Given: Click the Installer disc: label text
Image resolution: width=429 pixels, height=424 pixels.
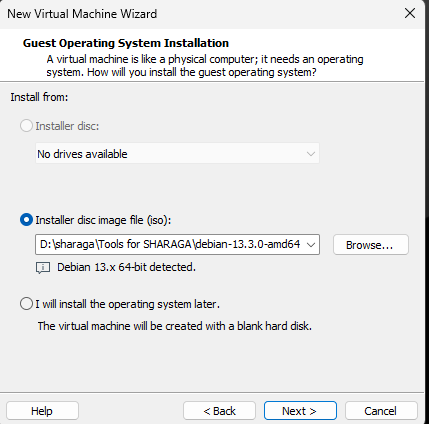Looking at the screenshot, I should (x=67, y=126).
